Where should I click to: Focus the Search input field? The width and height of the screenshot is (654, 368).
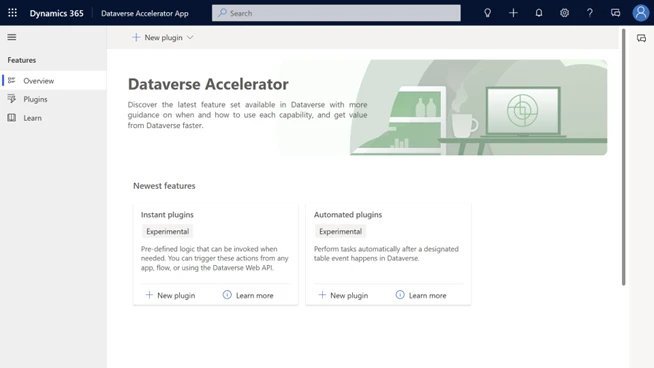(x=336, y=13)
